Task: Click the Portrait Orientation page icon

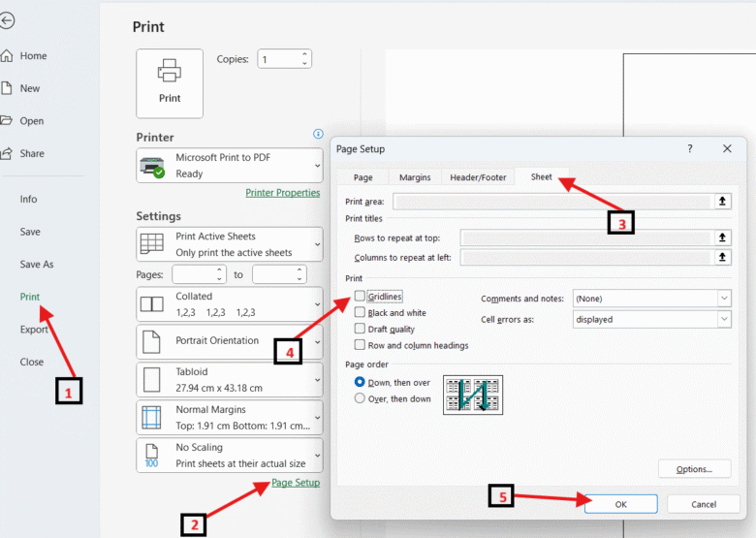Action: [151, 342]
